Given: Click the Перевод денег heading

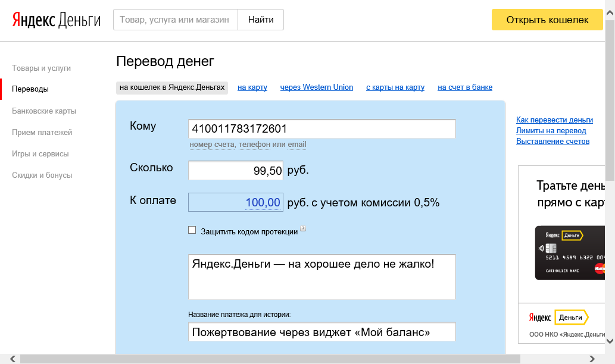Looking at the screenshot, I should click(165, 61).
